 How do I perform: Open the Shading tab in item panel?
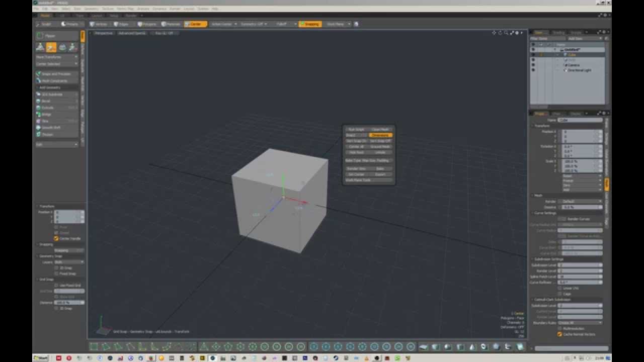point(558,33)
